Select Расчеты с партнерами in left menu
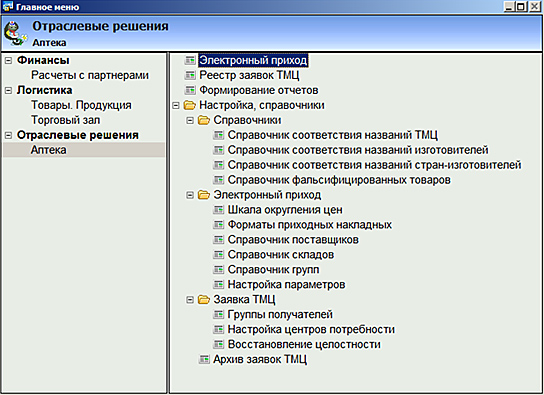This screenshot has height=395, width=544. [x=90, y=75]
